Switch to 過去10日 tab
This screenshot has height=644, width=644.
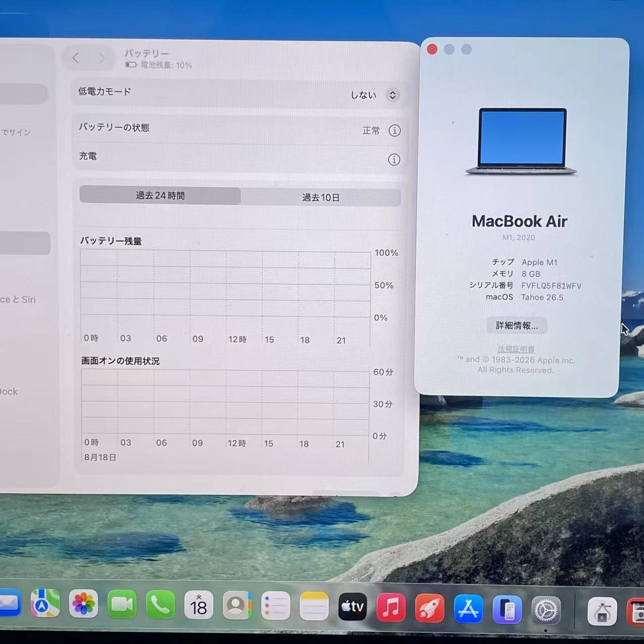pyautogui.click(x=321, y=197)
